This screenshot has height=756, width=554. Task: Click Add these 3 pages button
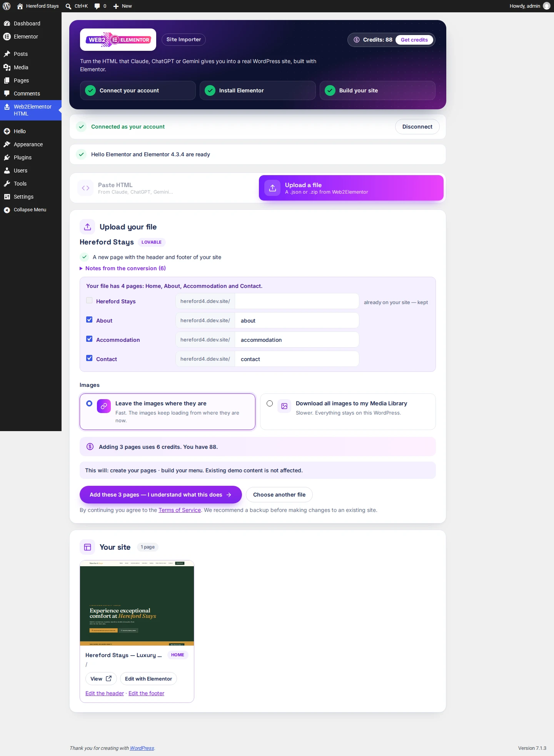pos(161,495)
